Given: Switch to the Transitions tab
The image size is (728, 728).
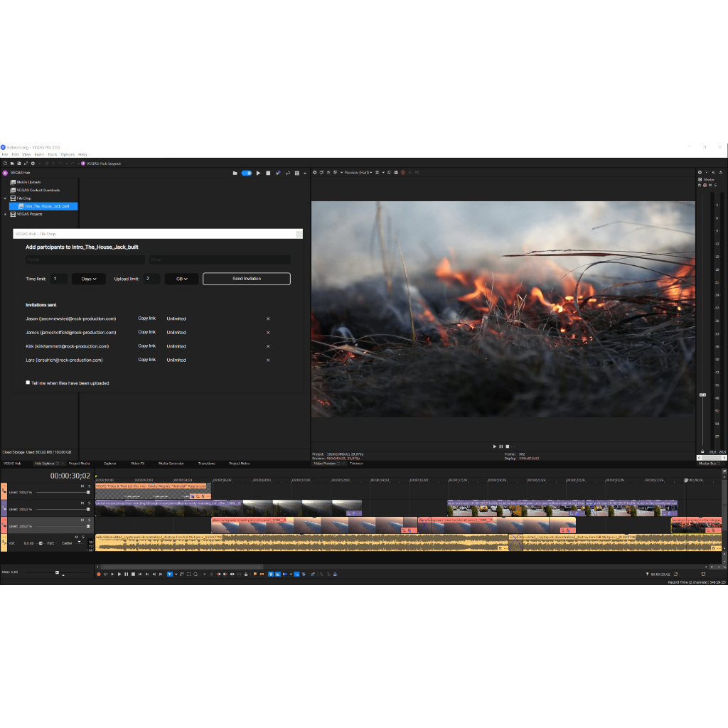Looking at the screenshot, I should coord(206,463).
